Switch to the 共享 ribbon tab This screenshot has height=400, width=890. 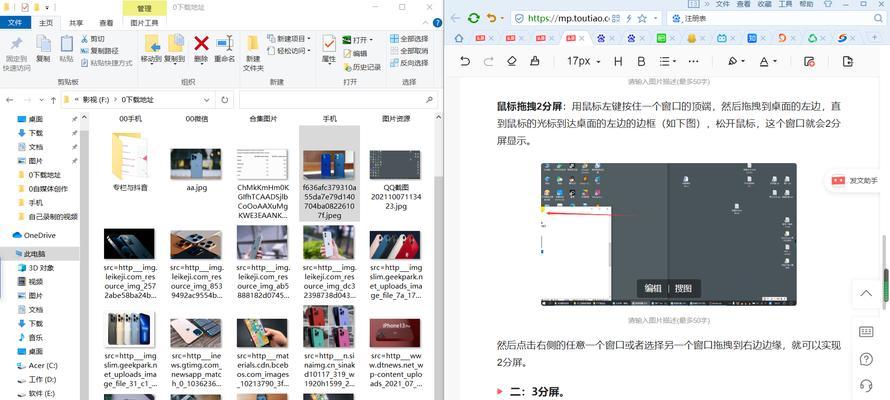(x=76, y=23)
